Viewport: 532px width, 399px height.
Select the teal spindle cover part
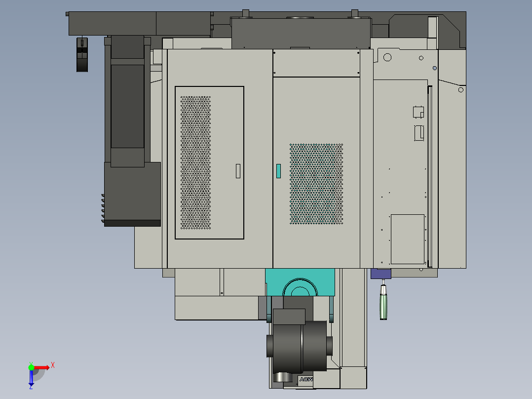[300, 282]
